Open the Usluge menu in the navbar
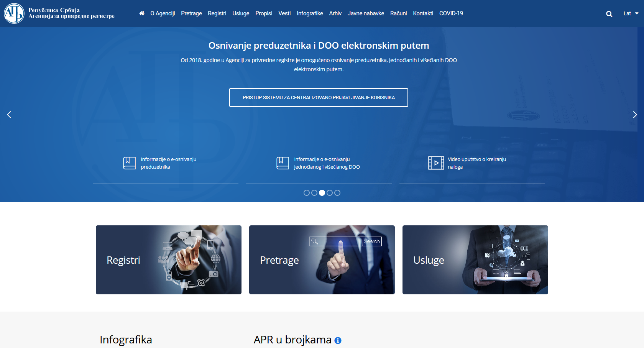This screenshot has width=644, height=348. click(241, 13)
